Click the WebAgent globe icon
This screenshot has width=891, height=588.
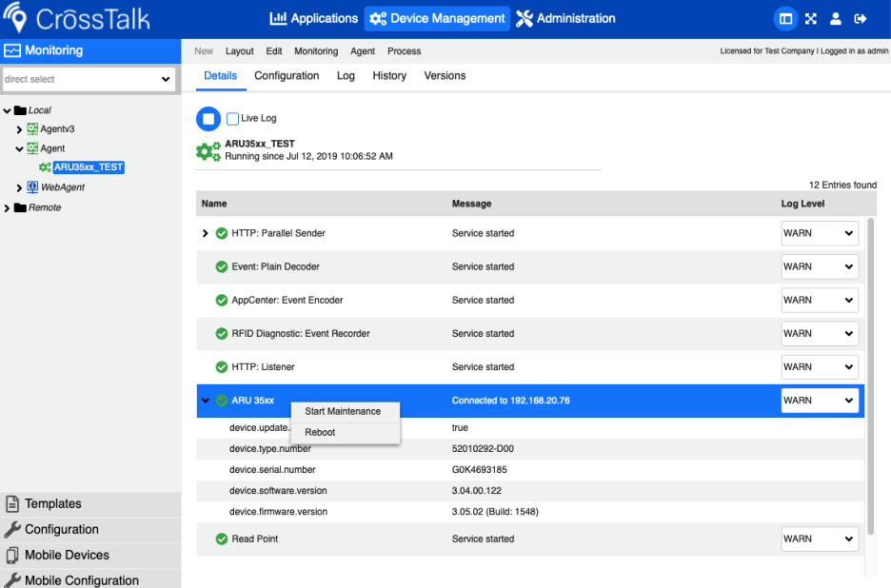[32, 186]
